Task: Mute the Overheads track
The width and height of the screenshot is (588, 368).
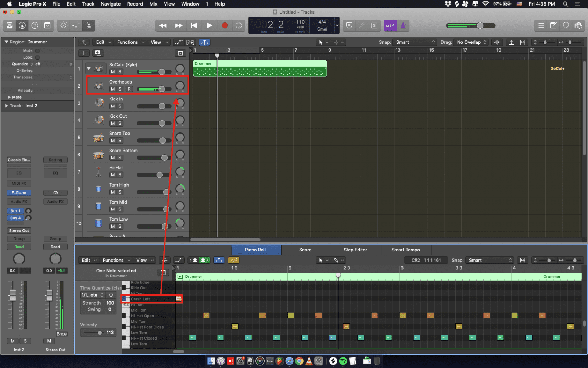Action: [113, 89]
